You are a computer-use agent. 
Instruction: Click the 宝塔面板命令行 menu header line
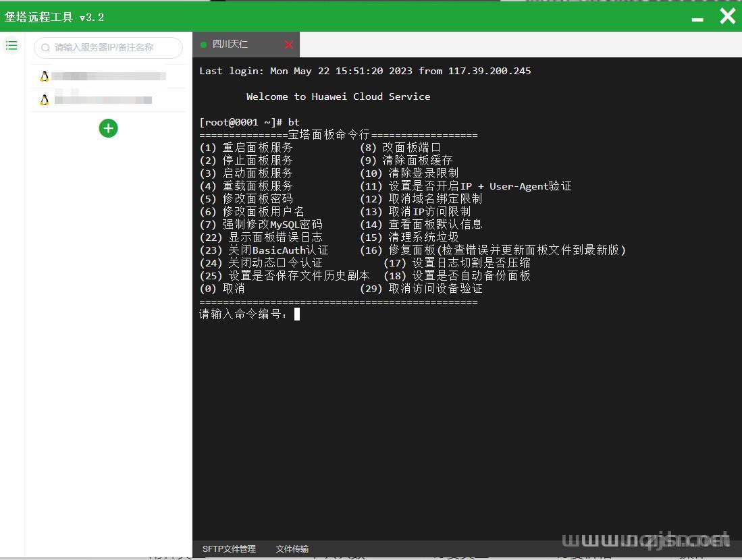[338, 135]
